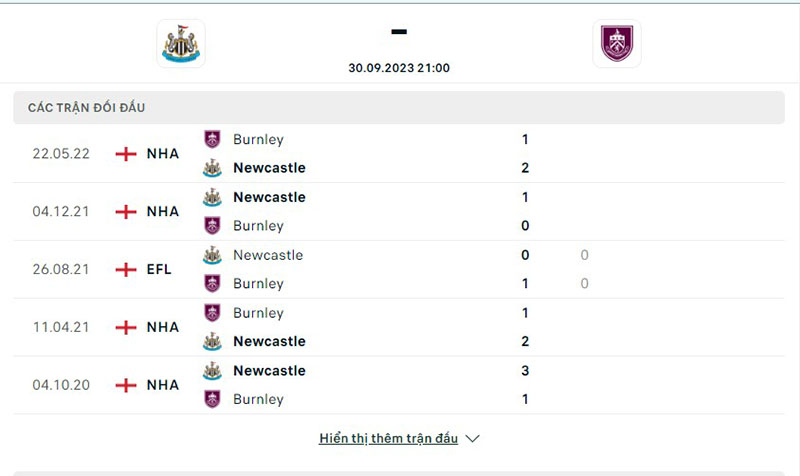Click the Burnley badge in the 26.08.21 match
The width and height of the screenshot is (800, 476).
tap(212, 283)
